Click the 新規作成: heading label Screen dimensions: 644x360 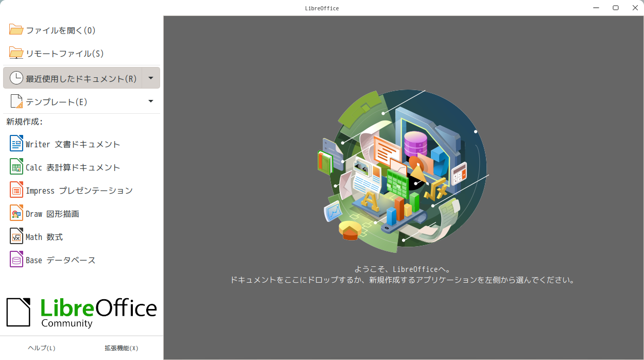(x=24, y=122)
